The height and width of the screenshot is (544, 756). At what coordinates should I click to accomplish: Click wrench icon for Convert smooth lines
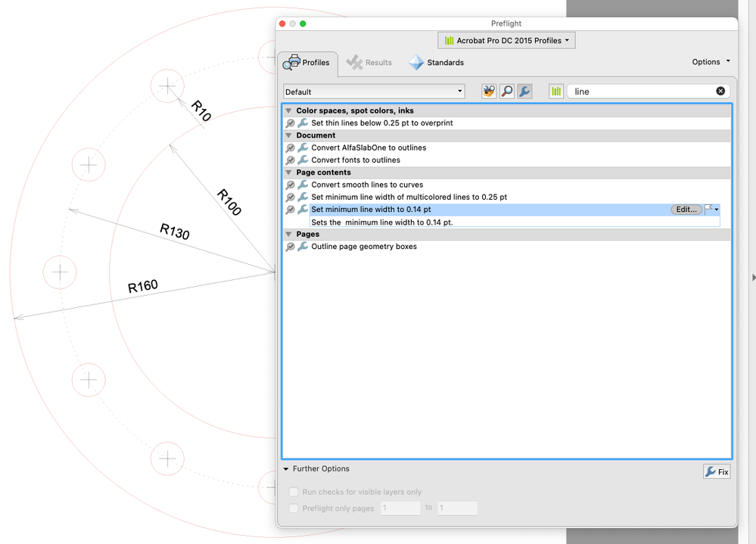coord(303,185)
